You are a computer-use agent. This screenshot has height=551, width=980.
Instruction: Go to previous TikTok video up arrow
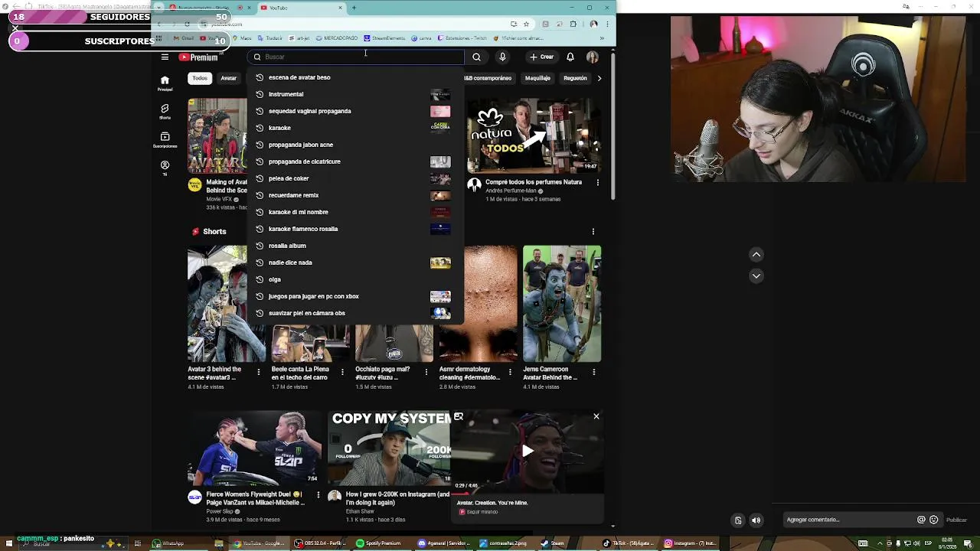click(756, 255)
